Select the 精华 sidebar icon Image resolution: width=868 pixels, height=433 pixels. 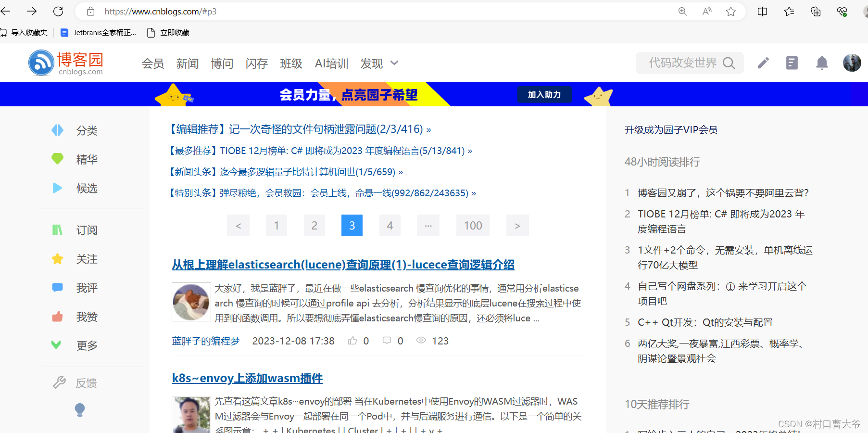(x=57, y=159)
